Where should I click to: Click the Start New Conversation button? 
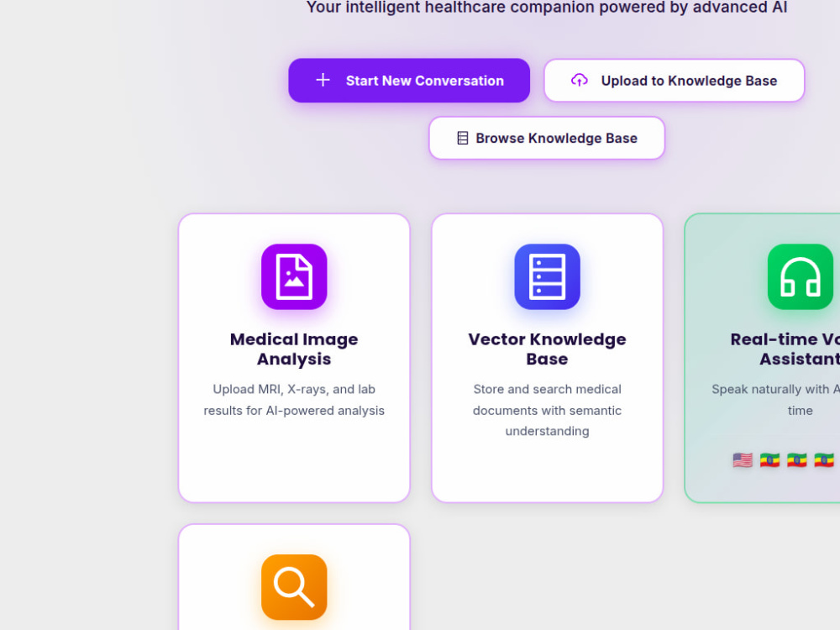[409, 81]
